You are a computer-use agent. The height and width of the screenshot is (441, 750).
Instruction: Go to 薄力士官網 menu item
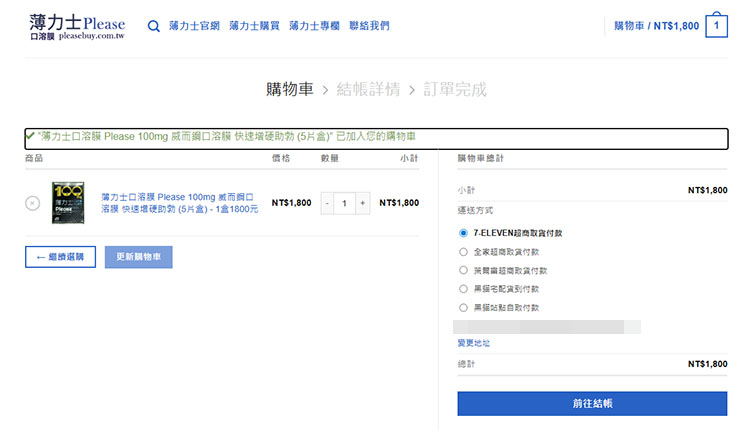click(194, 26)
